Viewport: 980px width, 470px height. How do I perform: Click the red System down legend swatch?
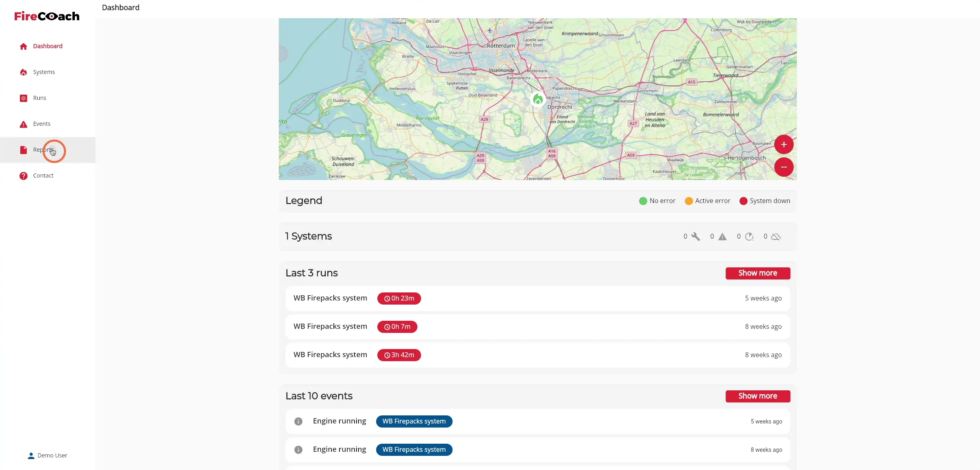[743, 201]
